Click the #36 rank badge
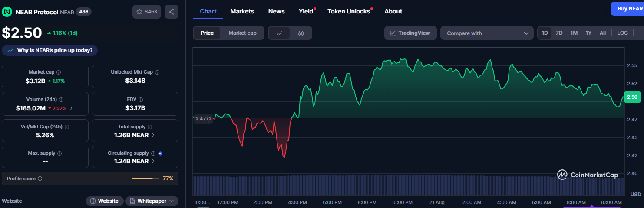644x208 pixels. tap(83, 12)
